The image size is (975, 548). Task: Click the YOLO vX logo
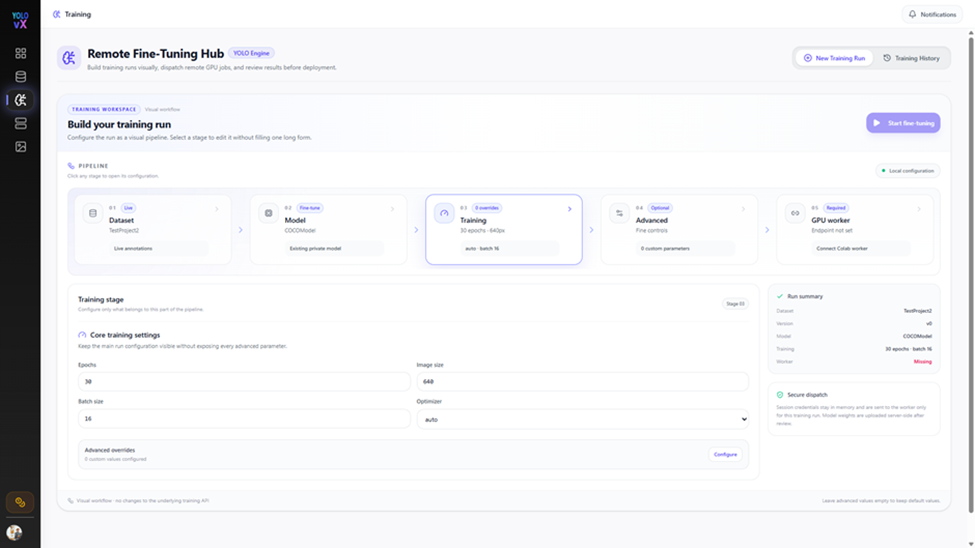point(20,20)
